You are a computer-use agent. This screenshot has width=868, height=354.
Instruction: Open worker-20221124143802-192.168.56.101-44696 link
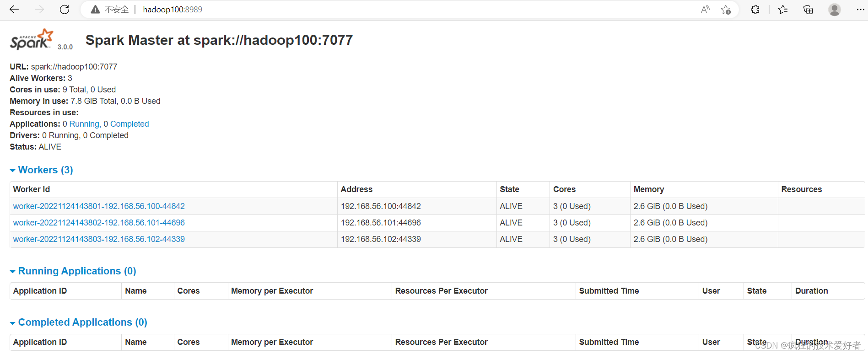(99, 223)
